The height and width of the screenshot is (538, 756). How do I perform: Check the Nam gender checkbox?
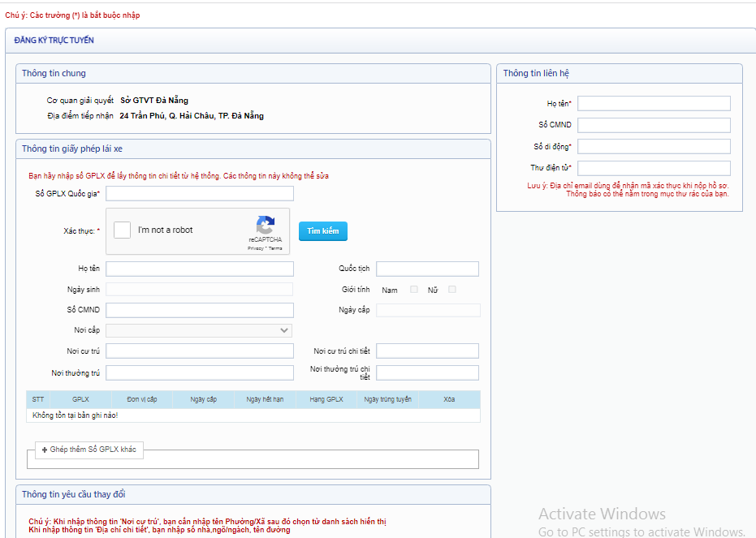(413, 290)
